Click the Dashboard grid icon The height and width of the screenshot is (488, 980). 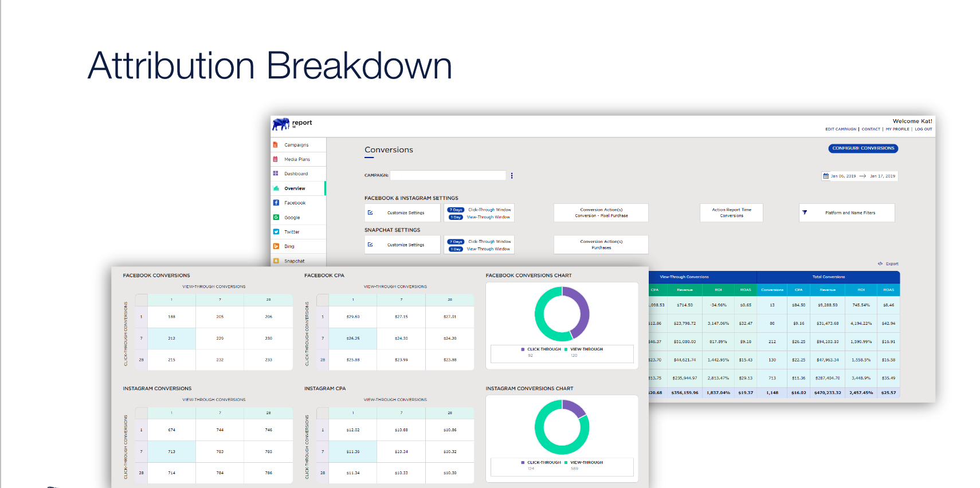pos(276,174)
